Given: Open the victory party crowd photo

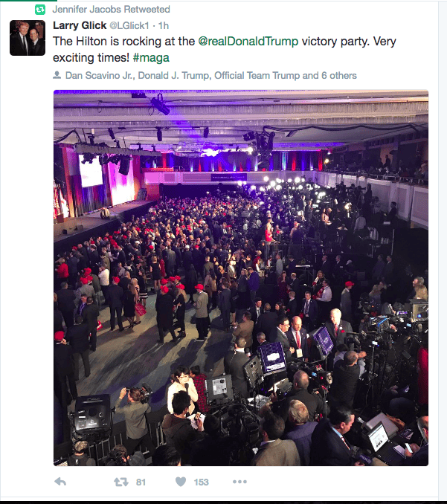Looking at the screenshot, I should point(241,278).
